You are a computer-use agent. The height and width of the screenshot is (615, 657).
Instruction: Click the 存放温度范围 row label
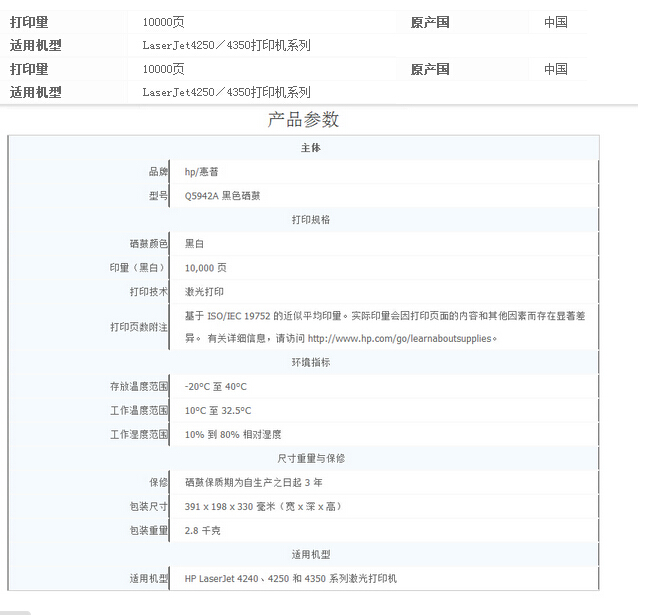139,386
